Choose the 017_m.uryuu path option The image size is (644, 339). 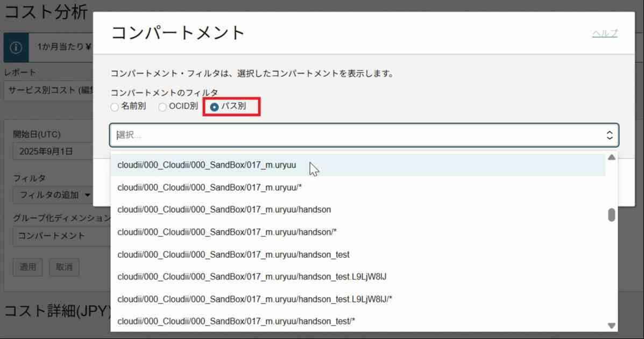207,165
